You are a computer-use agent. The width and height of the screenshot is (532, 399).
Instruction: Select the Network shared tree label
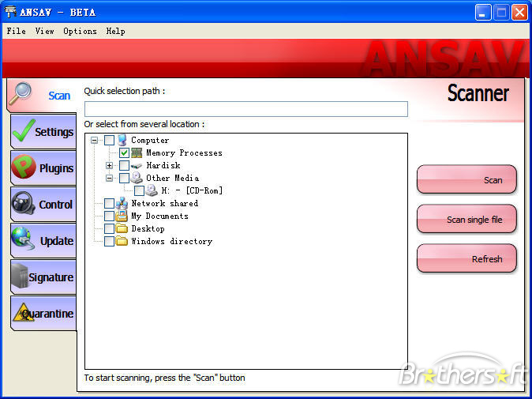(x=165, y=203)
